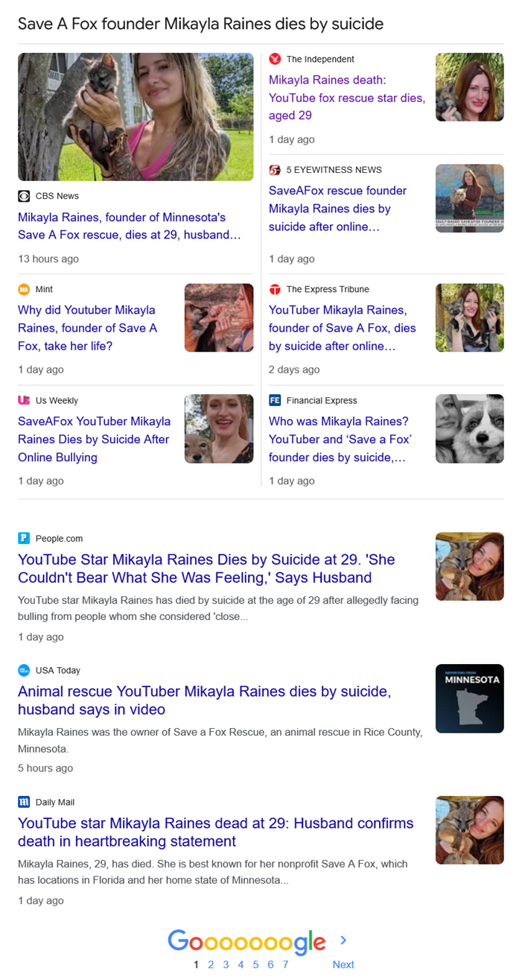Click the USA Today source icon
This screenshot has height=980, width=522.
(x=24, y=670)
